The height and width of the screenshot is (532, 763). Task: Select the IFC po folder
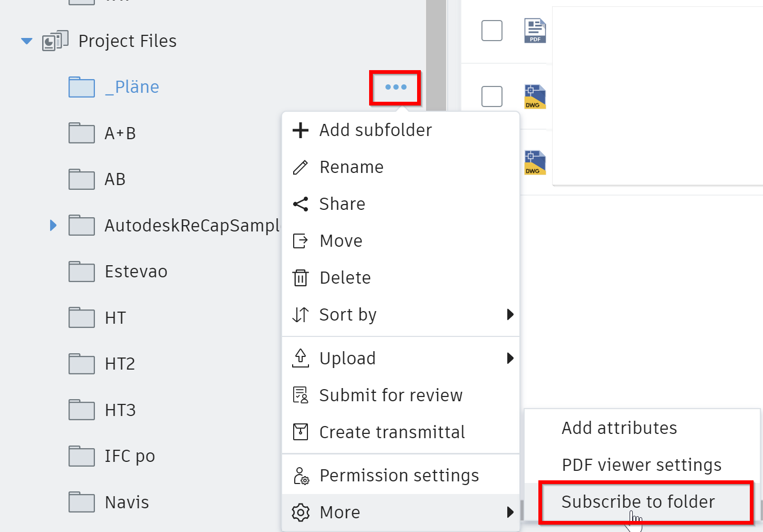(129, 456)
